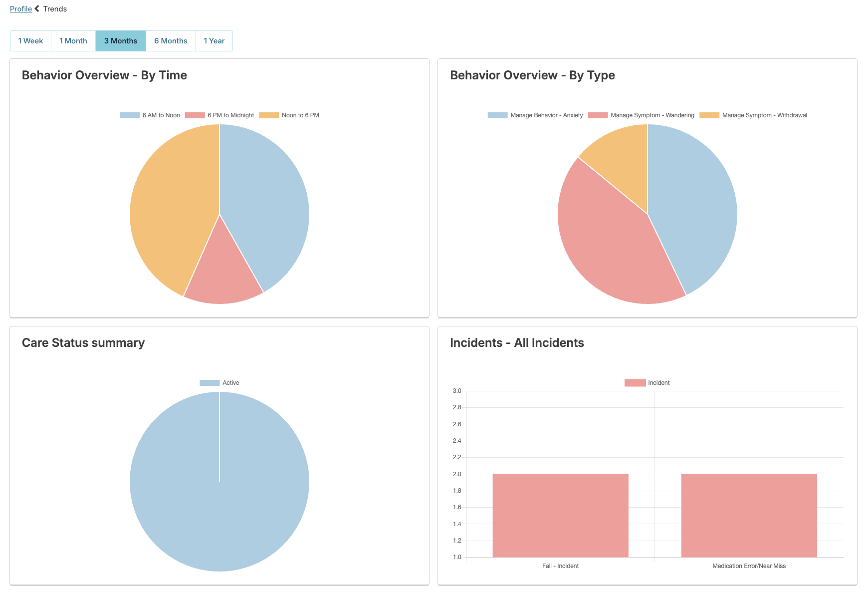This screenshot has height=592, width=868.
Task: Toggle the 6 AM to Noon legend swatch
Action: point(129,115)
